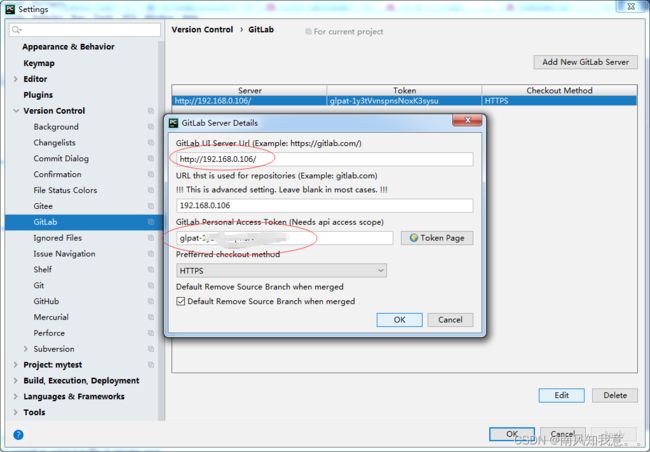The width and height of the screenshot is (650, 452).
Task: Click the project-level icon beside Shelf
Action: point(151,270)
